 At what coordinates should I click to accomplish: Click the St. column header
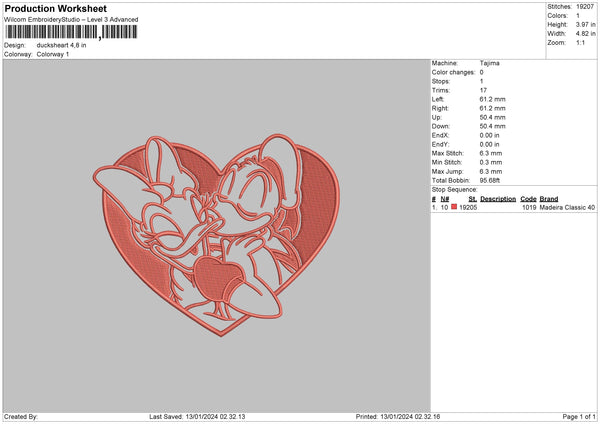pyautogui.click(x=472, y=198)
